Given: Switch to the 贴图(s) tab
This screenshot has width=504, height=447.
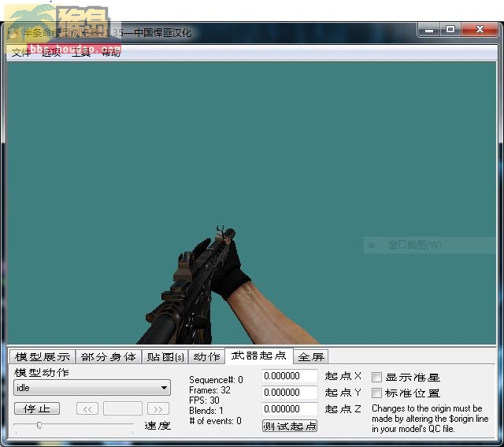Looking at the screenshot, I should [x=165, y=356].
